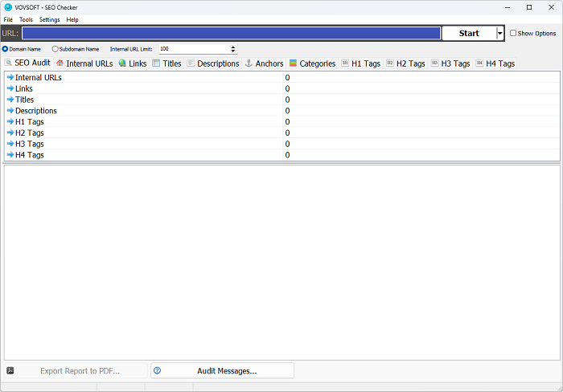Click the blue arrow beside Internal URLs row

point(10,77)
